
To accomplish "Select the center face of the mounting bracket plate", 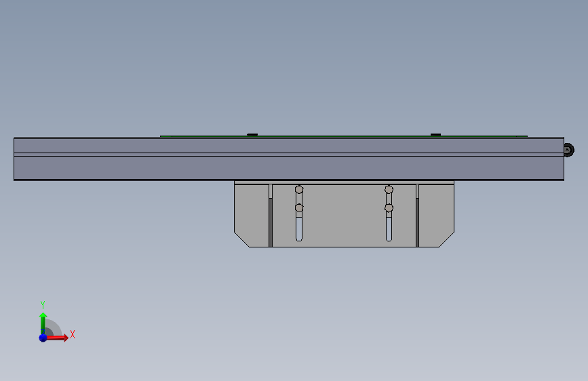I will [343, 216].
